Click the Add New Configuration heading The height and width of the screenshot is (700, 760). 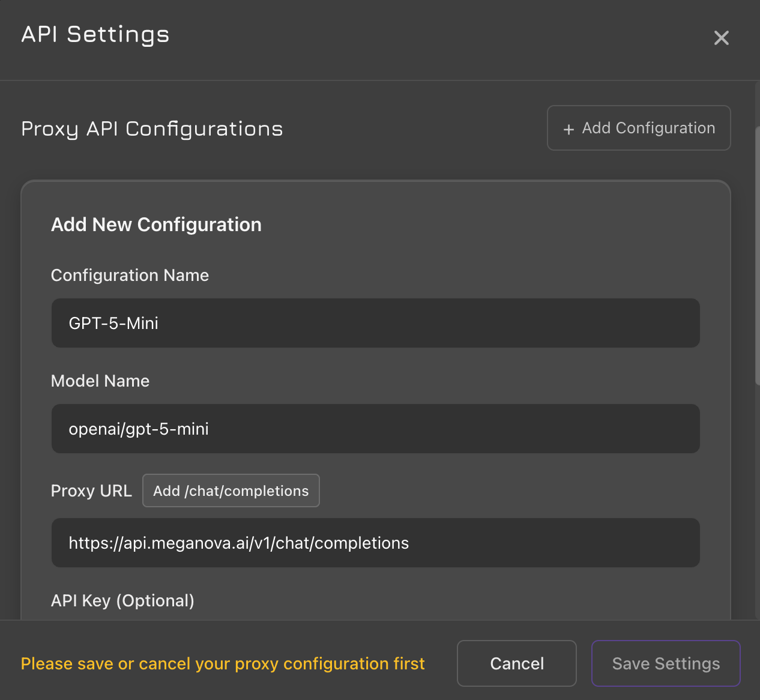tap(156, 225)
